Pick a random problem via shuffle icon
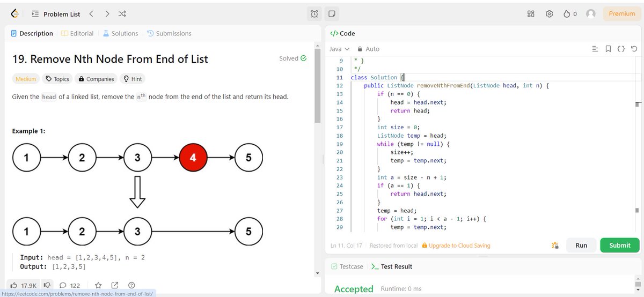The width and height of the screenshot is (644, 297). tap(122, 14)
